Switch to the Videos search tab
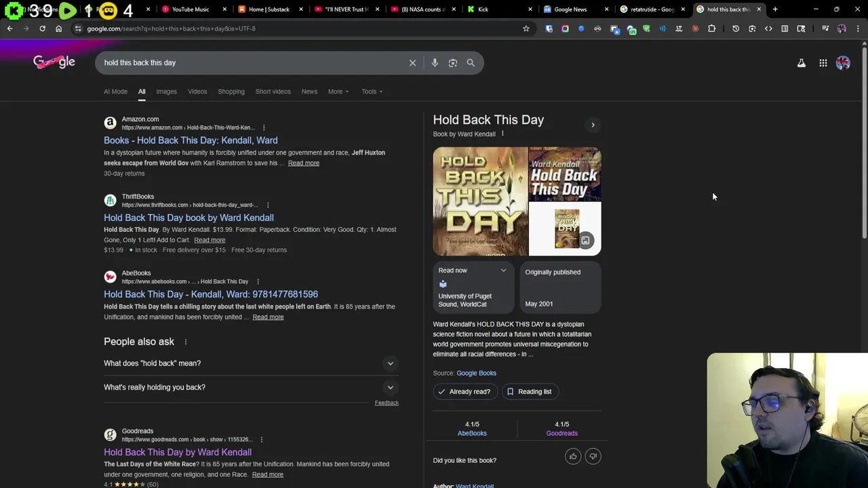This screenshot has width=868, height=488. [x=197, y=91]
